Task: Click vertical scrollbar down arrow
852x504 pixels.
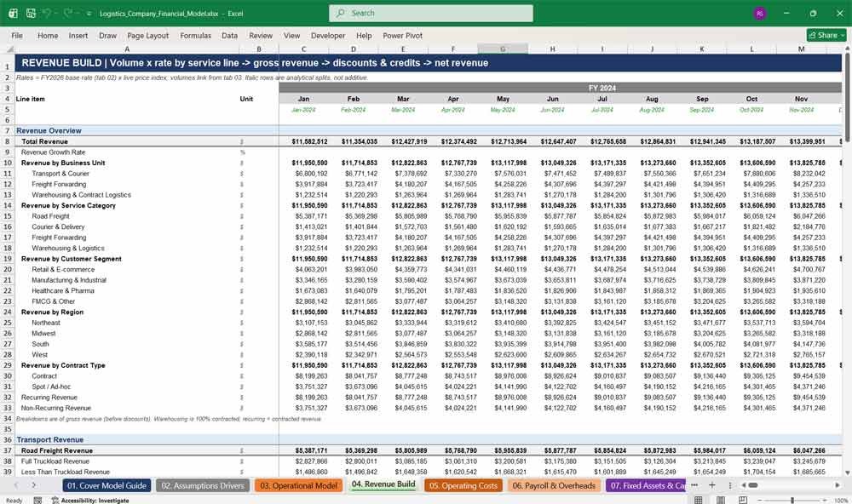Action: tap(847, 473)
